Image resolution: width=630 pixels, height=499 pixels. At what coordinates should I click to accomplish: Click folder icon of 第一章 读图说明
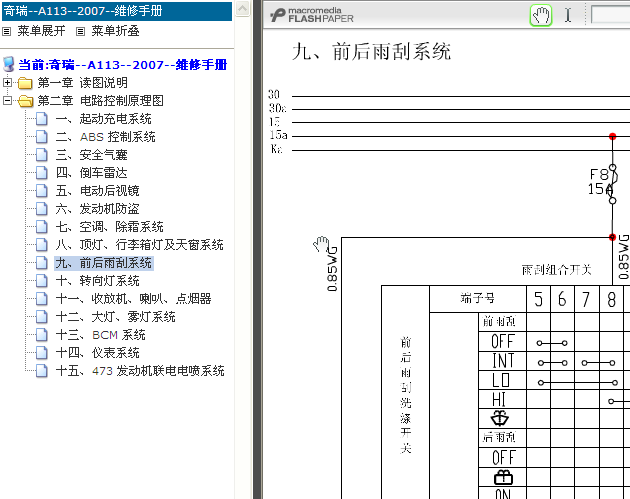click(25, 83)
